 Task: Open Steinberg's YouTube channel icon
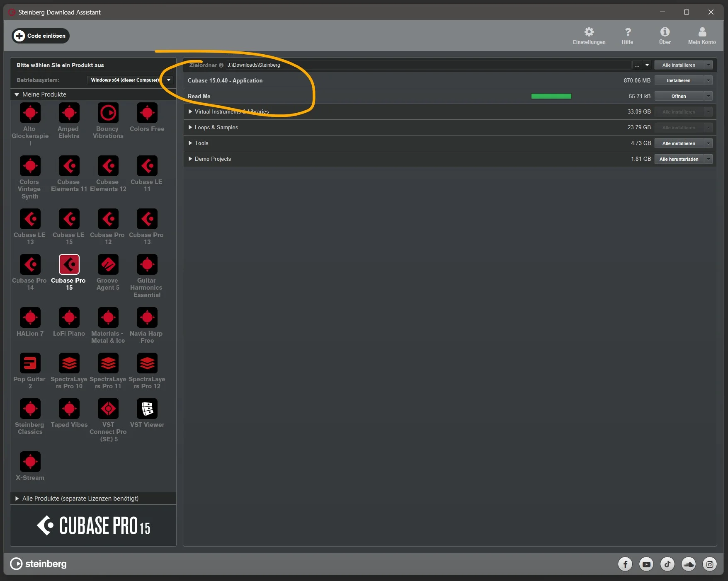pos(646,564)
